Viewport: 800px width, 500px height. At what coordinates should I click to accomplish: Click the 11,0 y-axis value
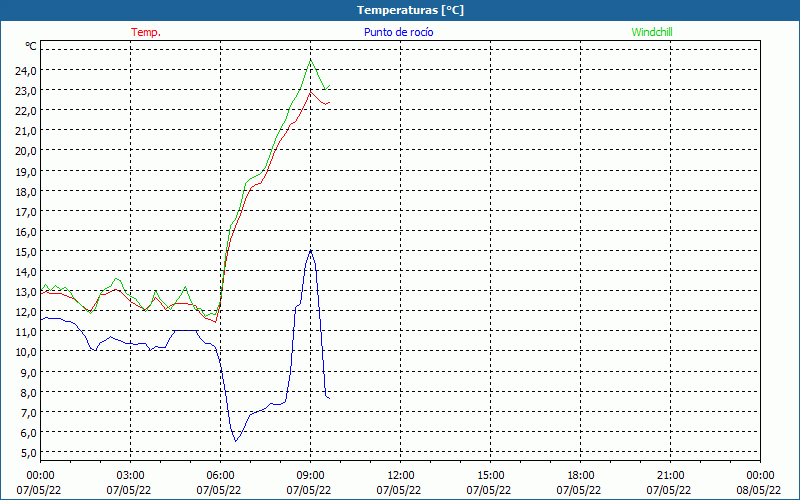26,332
